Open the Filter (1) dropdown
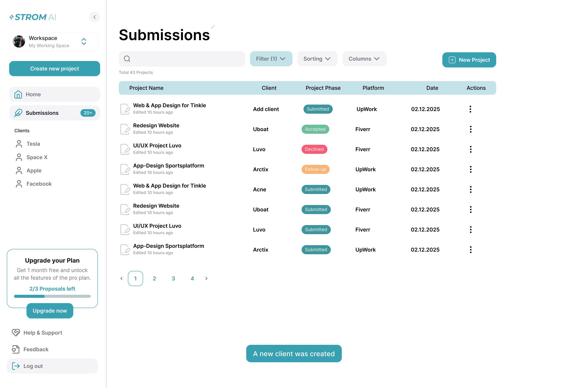Image resolution: width=588 pixels, height=388 pixels. click(271, 59)
